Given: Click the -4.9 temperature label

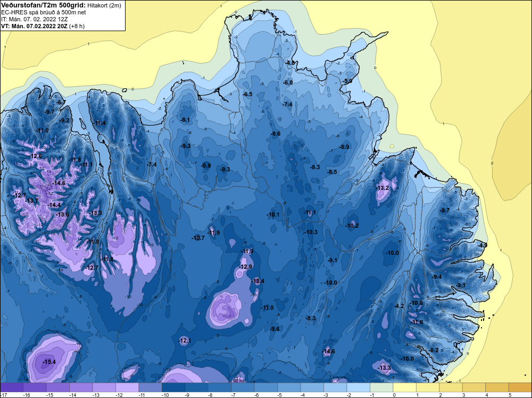Looking at the screenshot, I should [482, 245].
